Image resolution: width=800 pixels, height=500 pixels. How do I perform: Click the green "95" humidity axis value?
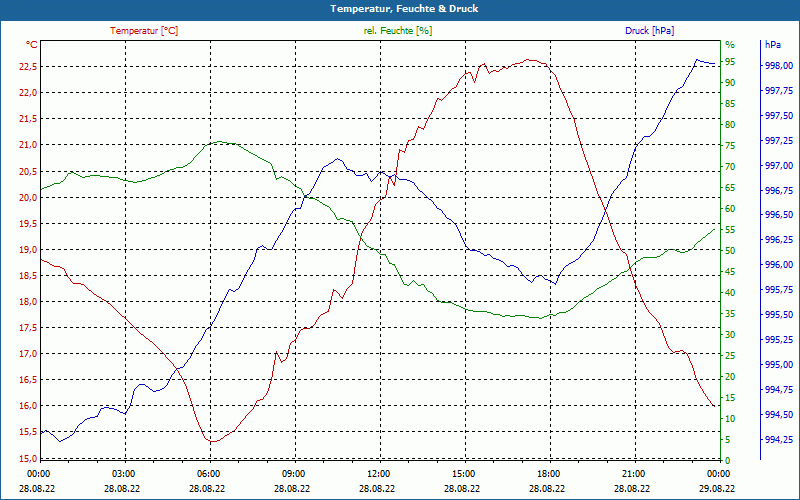click(730, 62)
